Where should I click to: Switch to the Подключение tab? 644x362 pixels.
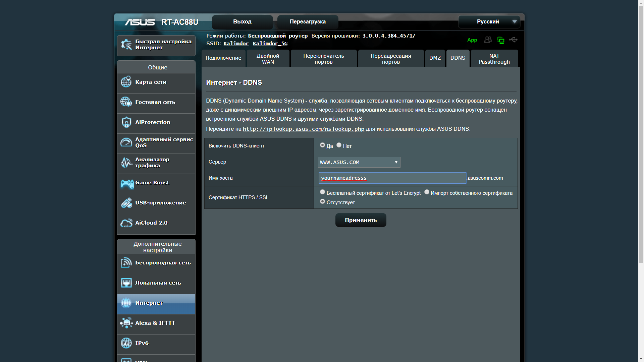coord(223,58)
